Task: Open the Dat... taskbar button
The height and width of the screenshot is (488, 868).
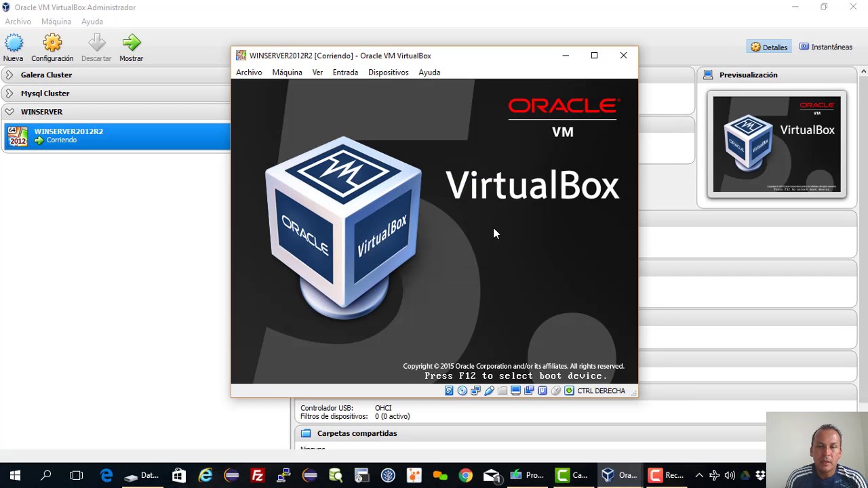Action: coord(141,475)
